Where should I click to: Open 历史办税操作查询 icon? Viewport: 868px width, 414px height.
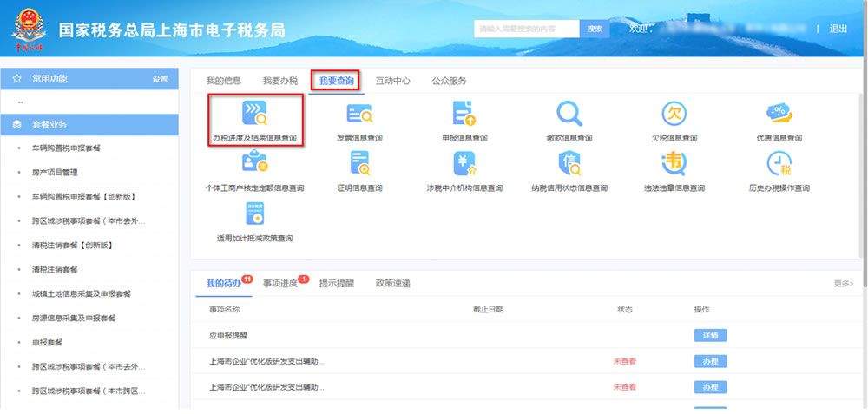point(779,163)
